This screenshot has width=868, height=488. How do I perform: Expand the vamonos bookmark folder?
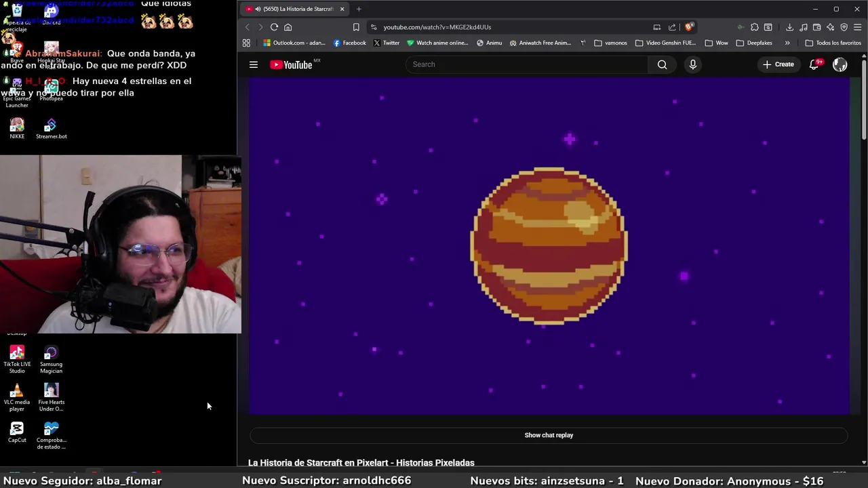click(x=610, y=43)
